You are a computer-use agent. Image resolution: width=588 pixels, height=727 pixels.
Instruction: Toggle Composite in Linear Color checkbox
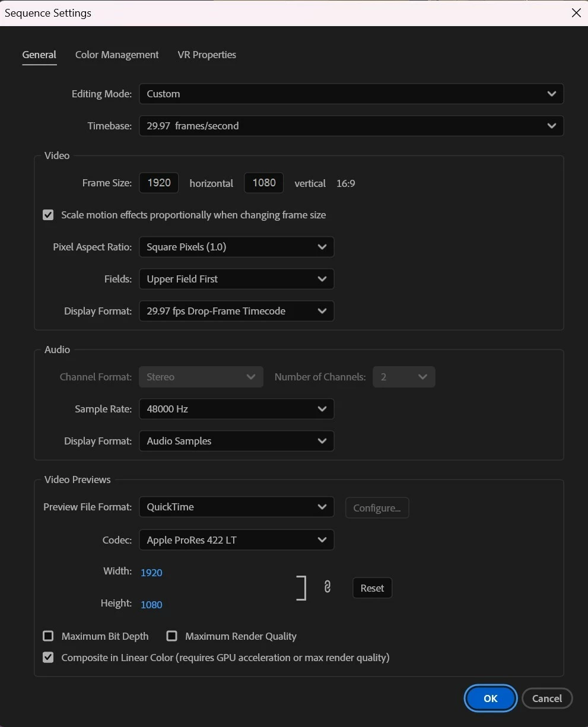(48, 658)
